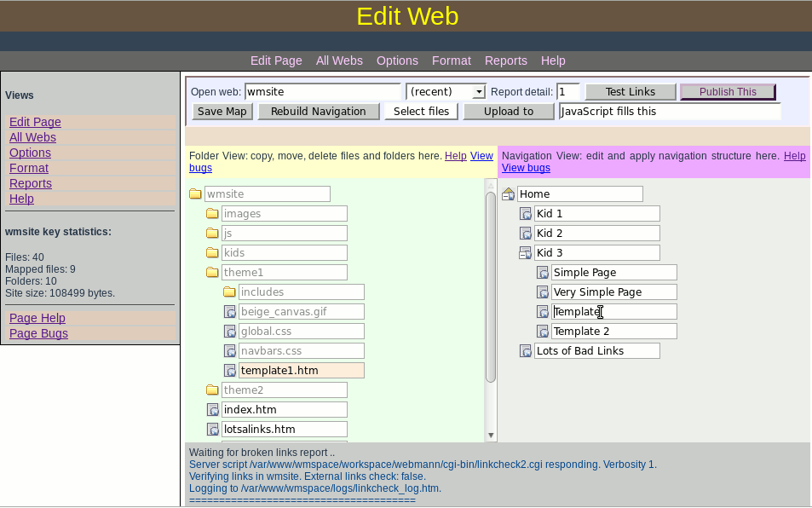The image size is (812, 508).
Task: Click the images folder icon
Action: pyautogui.click(x=212, y=214)
